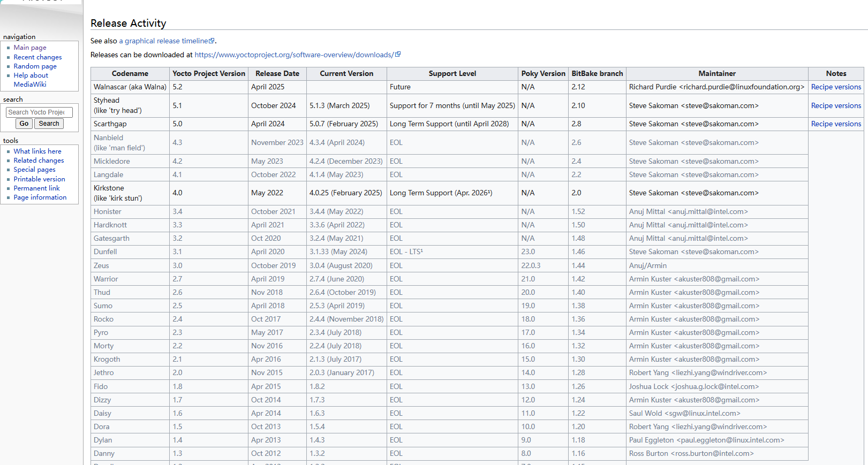The height and width of the screenshot is (465, 868).
Task: Select the Warrior codename cell
Action: [x=130, y=279]
